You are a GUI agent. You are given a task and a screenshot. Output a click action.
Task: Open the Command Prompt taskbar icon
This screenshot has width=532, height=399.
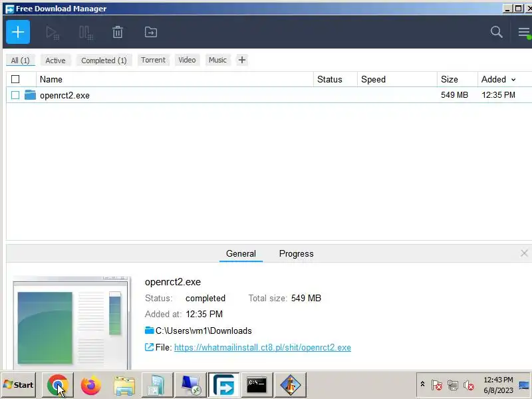tap(257, 385)
